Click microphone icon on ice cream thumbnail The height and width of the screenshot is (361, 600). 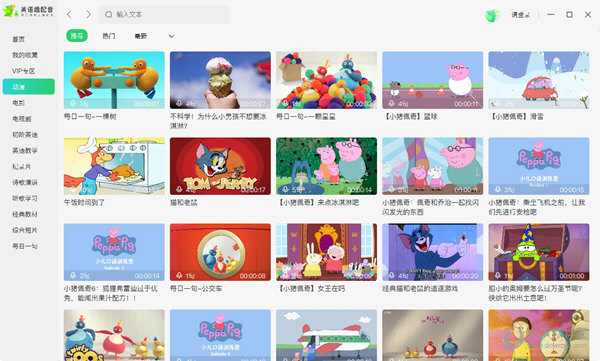(x=179, y=103)
